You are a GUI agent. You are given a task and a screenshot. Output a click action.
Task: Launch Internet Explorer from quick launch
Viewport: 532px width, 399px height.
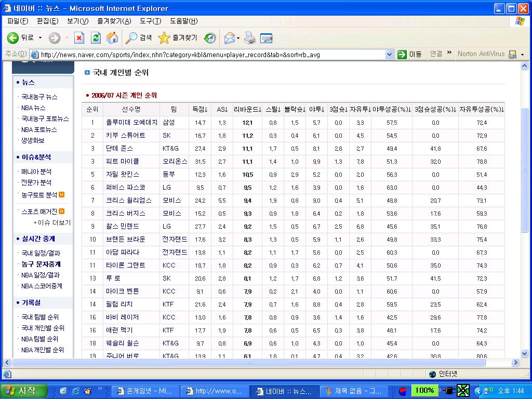click(x=75, y=391)
